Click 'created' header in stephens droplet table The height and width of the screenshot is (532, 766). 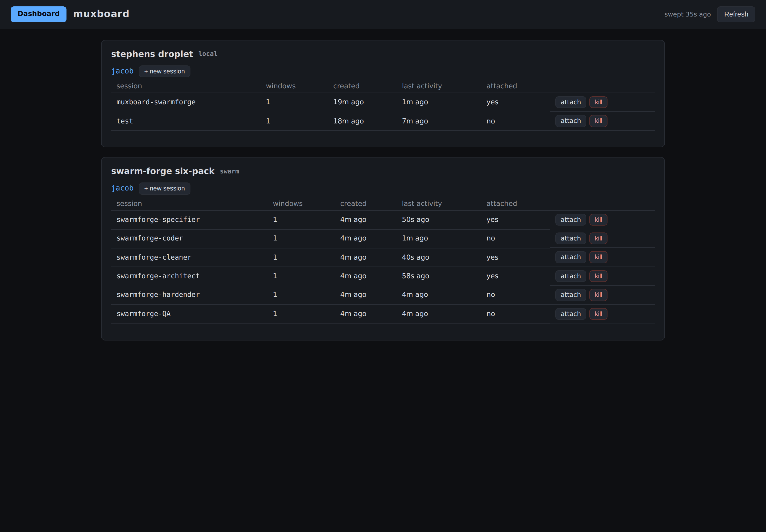click(x=346, y=86)
